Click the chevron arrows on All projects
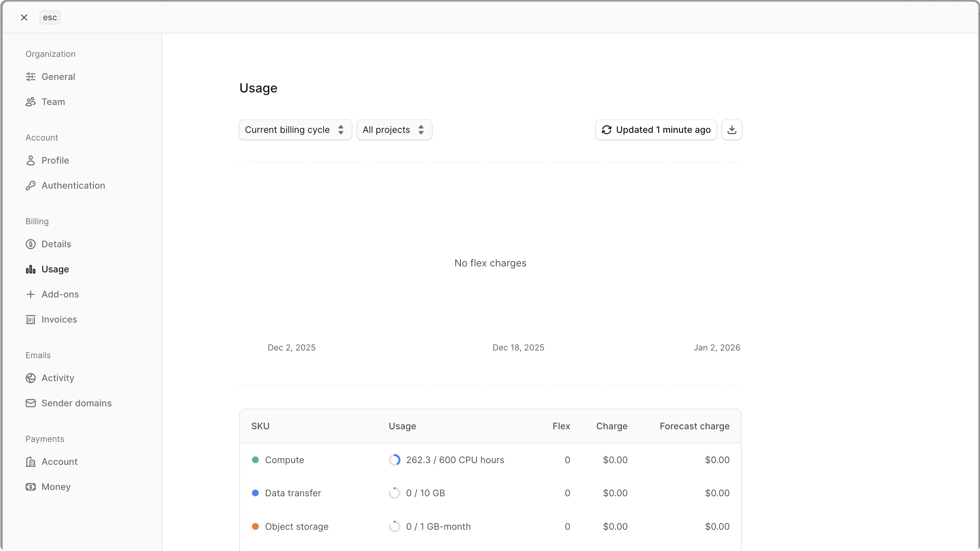980x551 pixels. pyautogui.click(x=421, y=130)
